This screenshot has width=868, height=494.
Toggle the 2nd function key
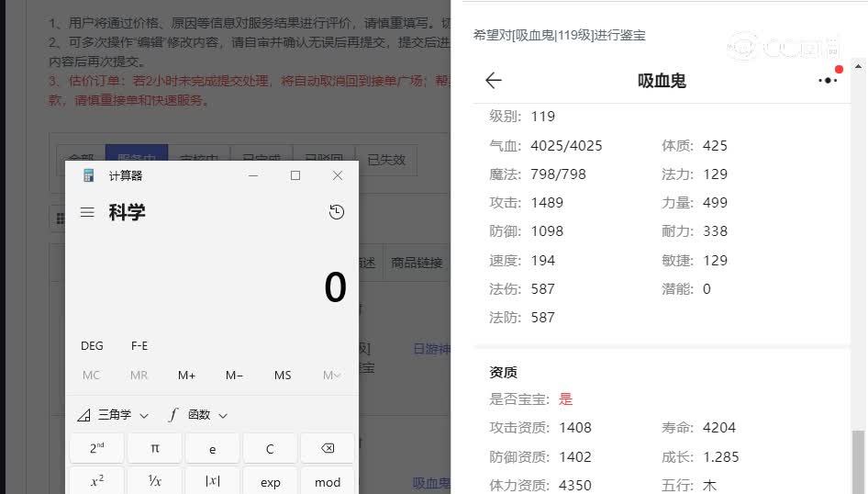click(97, 449)
